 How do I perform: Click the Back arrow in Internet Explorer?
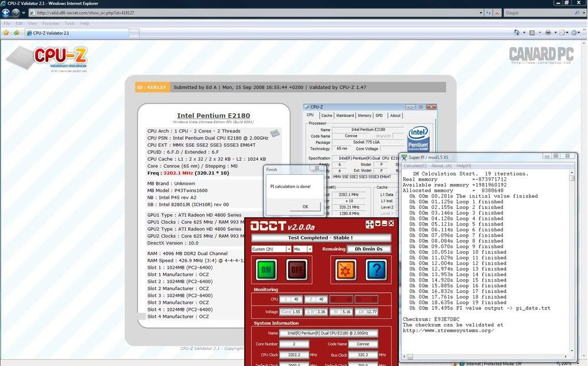tap(6, 12)
